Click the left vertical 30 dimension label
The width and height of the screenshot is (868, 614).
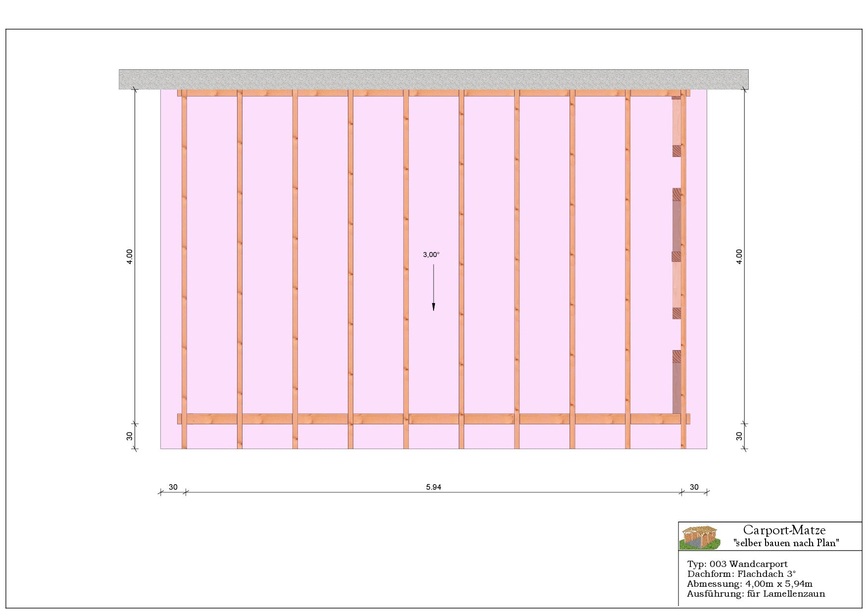[130, 436]
